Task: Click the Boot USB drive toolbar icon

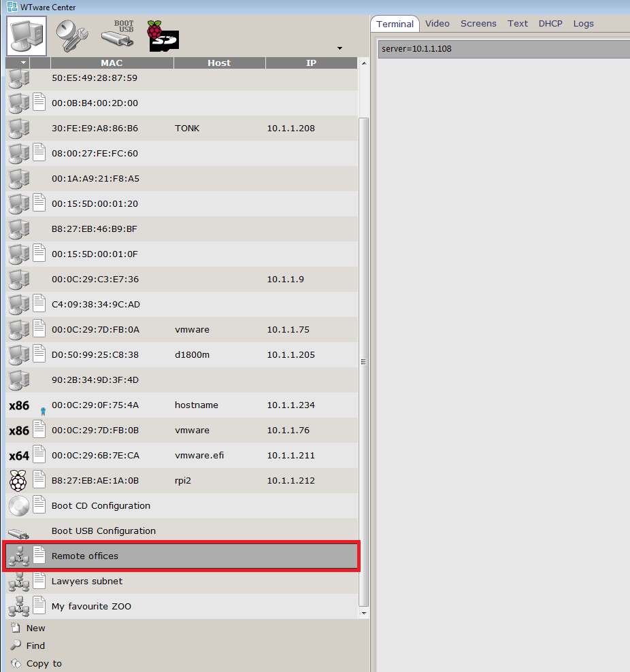Action: point(118,34)
